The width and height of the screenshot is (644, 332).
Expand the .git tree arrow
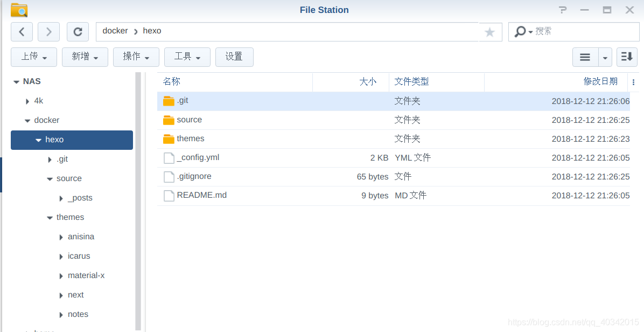coord(50,160)
